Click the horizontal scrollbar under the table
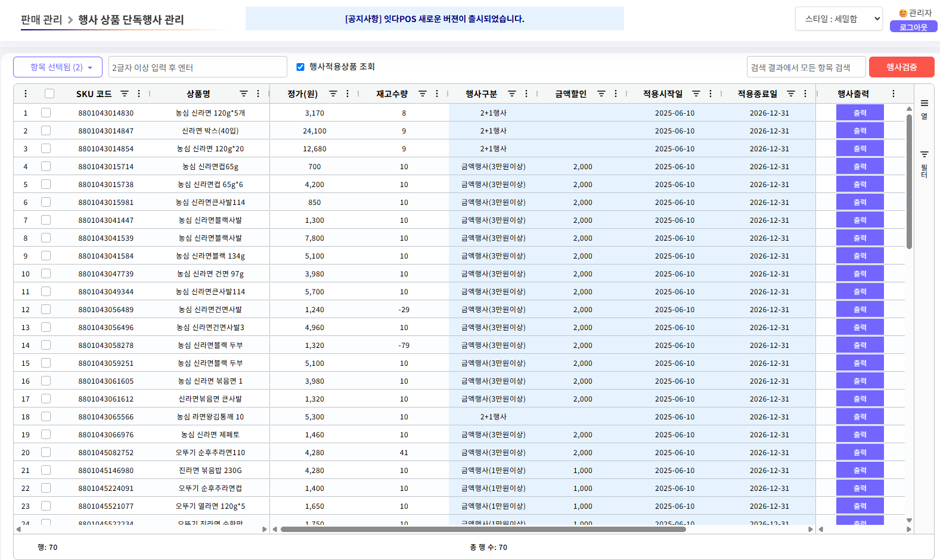Image resolution: width=940 pixels, height=560 pixels. click(x=483, y=529)
